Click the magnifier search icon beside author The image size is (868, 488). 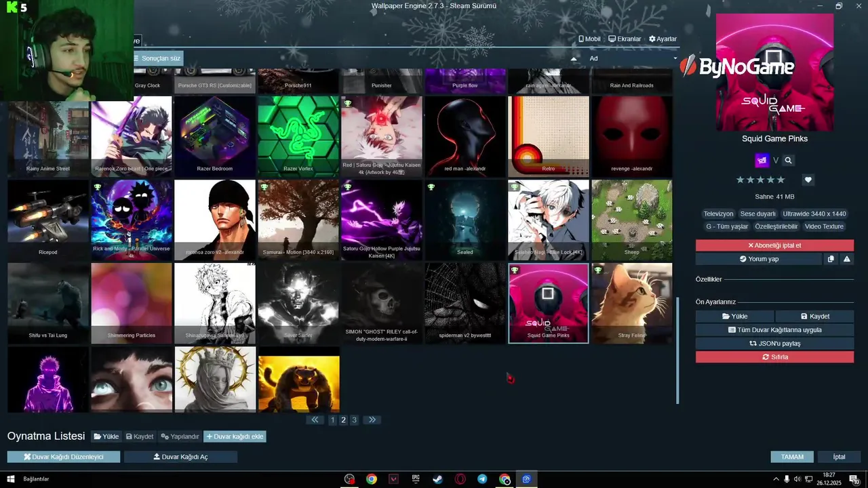[x=788, y=161]
